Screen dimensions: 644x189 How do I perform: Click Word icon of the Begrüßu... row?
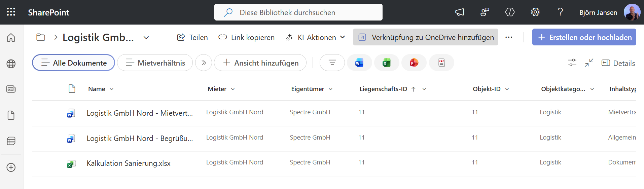[71, 138]
